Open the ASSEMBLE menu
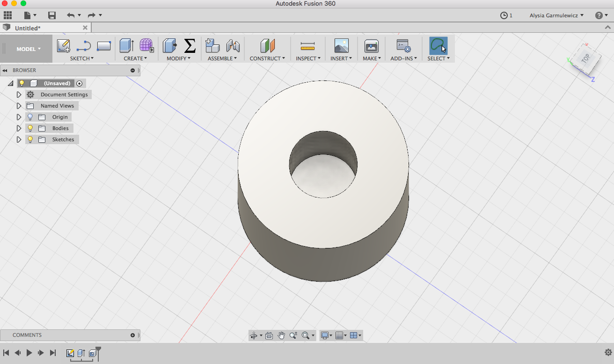This screenshot has width=614, height=364. (222, 58)
